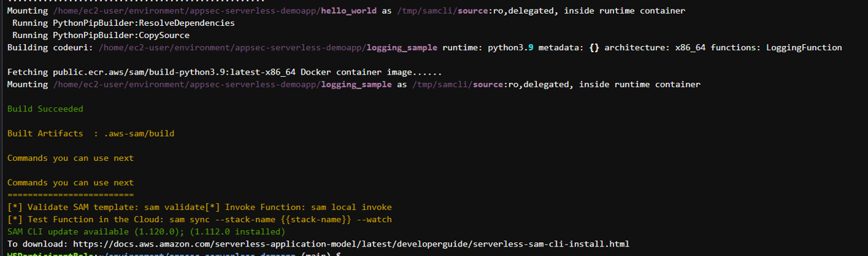
Task: Click the 'Built Artifacts : .aws-sam/build' line
Action: point(90,134)
